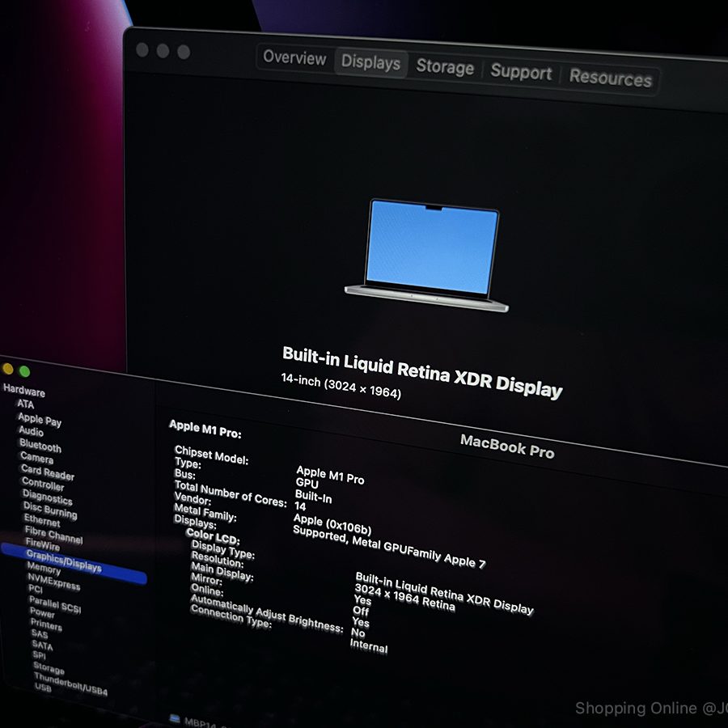This screenshot has width=728, height=728.
Task: Click the "Supported, Metal GPUFamily Apple 7" value
Action: point(389,548)
